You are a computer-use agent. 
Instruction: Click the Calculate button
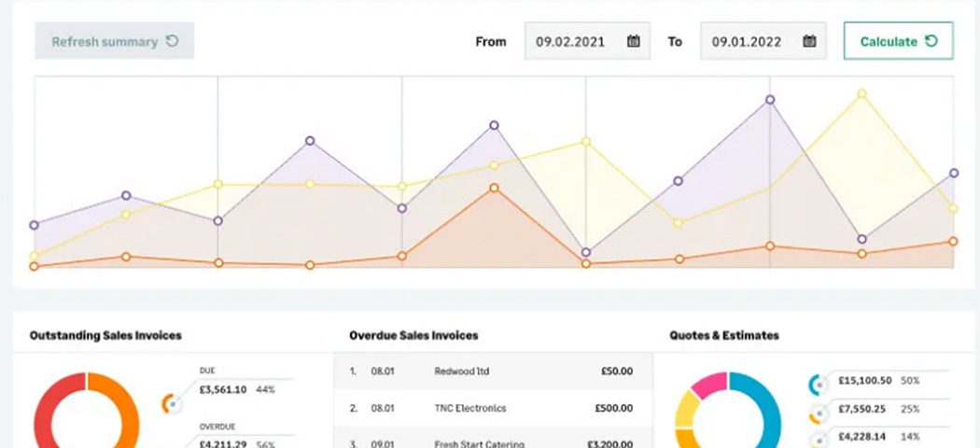coord(898,41)
